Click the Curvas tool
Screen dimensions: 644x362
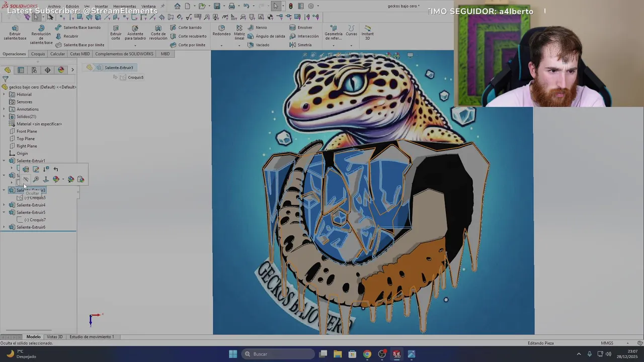tap(351, 30)
